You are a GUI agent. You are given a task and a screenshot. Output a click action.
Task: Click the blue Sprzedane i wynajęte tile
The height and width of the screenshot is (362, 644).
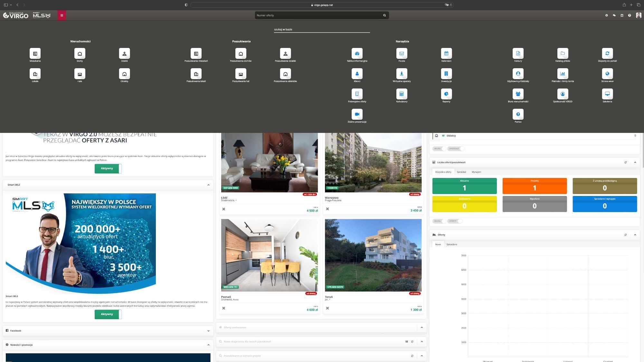pos(605,204)
